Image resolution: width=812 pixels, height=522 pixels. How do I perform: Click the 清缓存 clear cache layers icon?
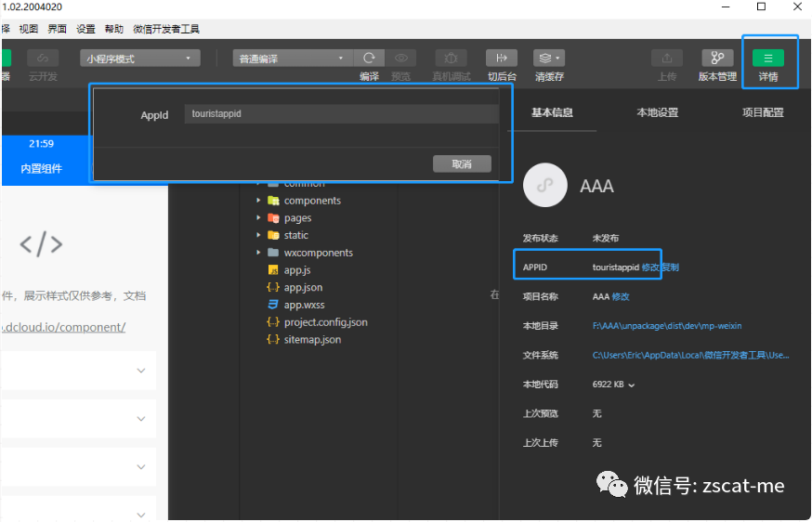[549, 58]
